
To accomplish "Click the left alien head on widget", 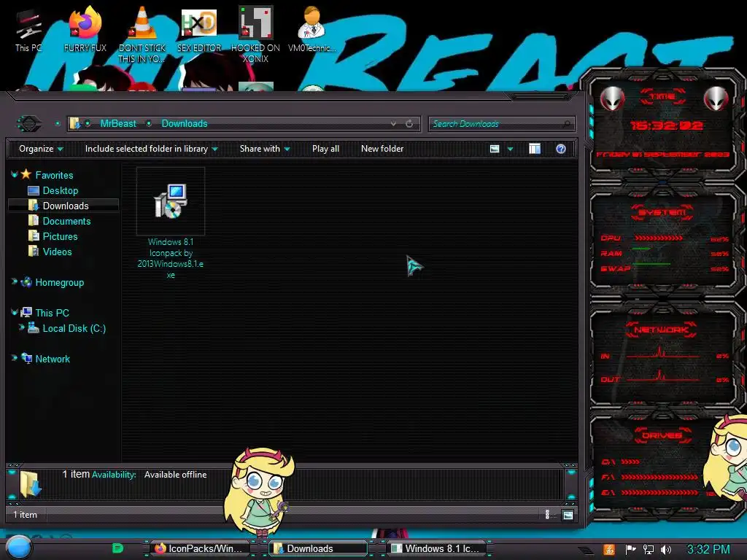I will coord(613,98).
